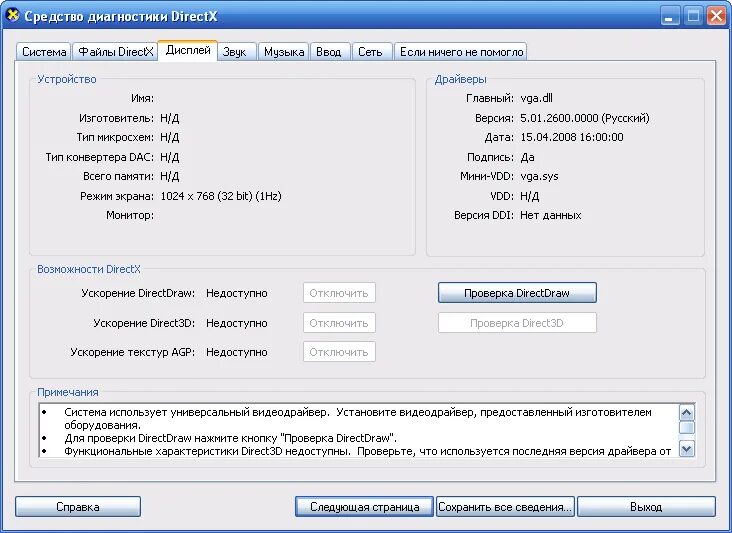
Task: Switch to the Система tab
Action: (44, 52)
